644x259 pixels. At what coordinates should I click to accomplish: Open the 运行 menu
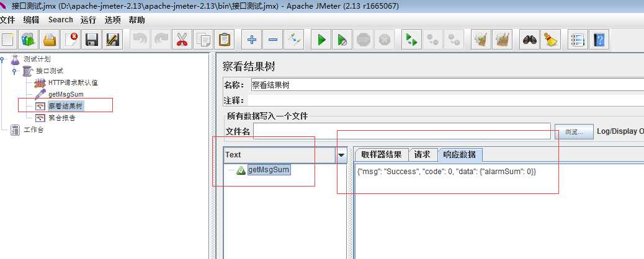pyautogui.click(x=88, y=20)
